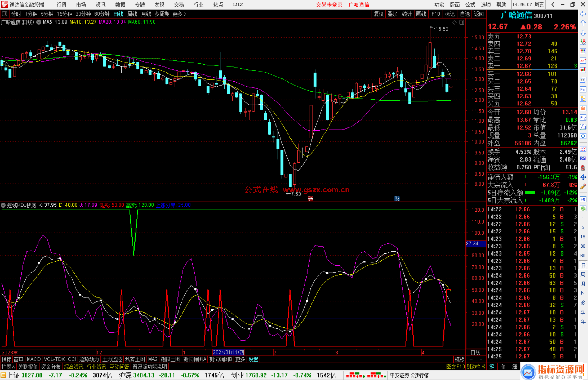Toggle the 图文F10 sidebar option

click(x=455, y=367)
